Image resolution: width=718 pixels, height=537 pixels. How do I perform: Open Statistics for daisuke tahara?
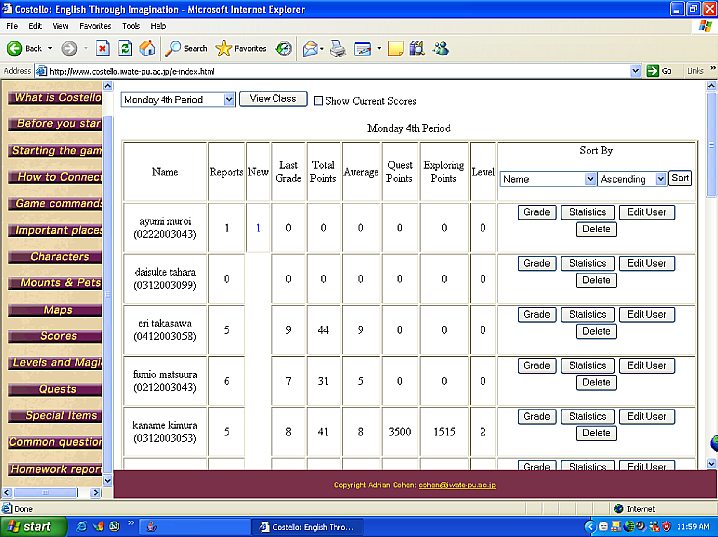(x=587, y=263)
